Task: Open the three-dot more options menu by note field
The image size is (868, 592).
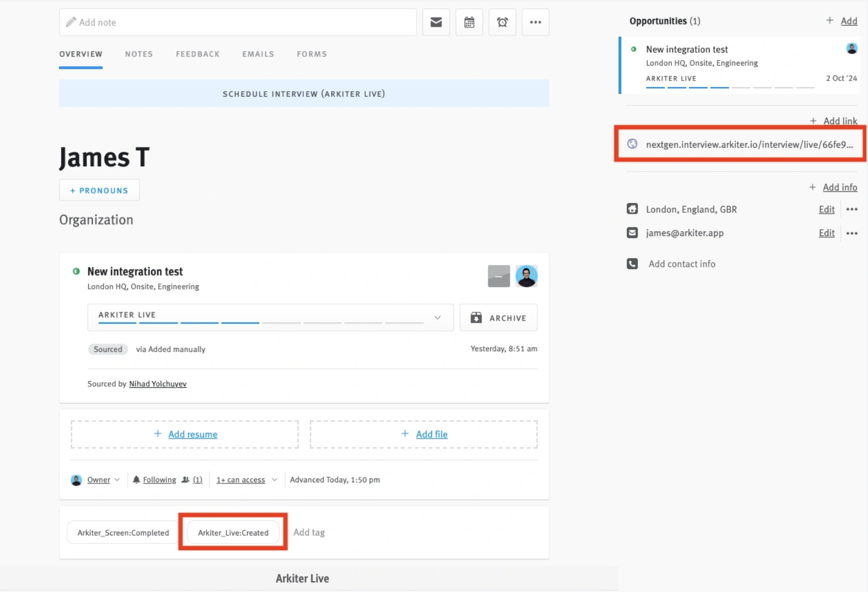Action: coord(535,22)
